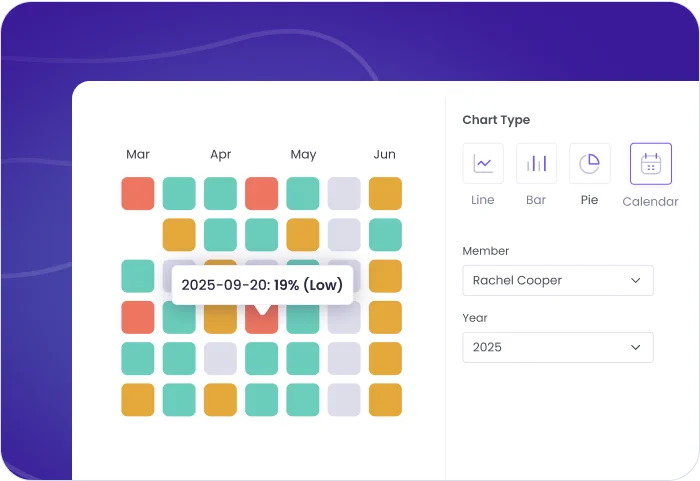The height and width of the screenshot is (481, 700).
Task: Click the tooltip reading 2025-09-20: 19% (Low)
Action: (261, 285)
